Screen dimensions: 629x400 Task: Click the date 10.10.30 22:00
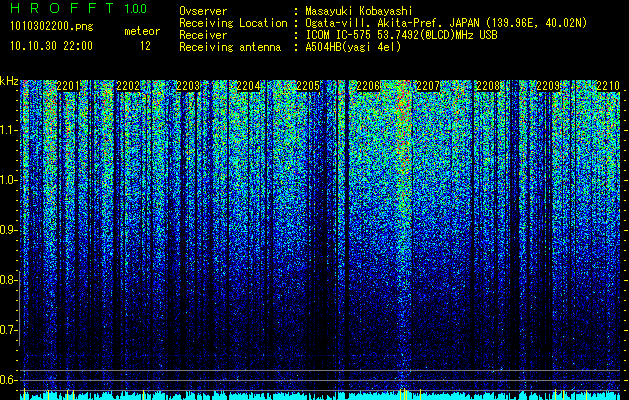[51, 46]
